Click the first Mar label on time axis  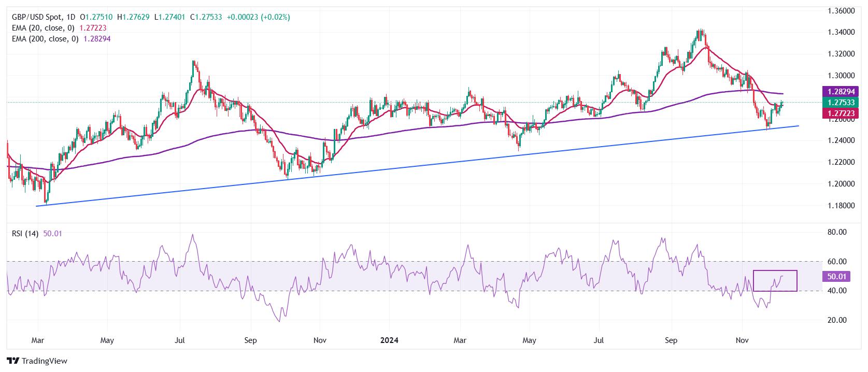(x=38, y=340)
